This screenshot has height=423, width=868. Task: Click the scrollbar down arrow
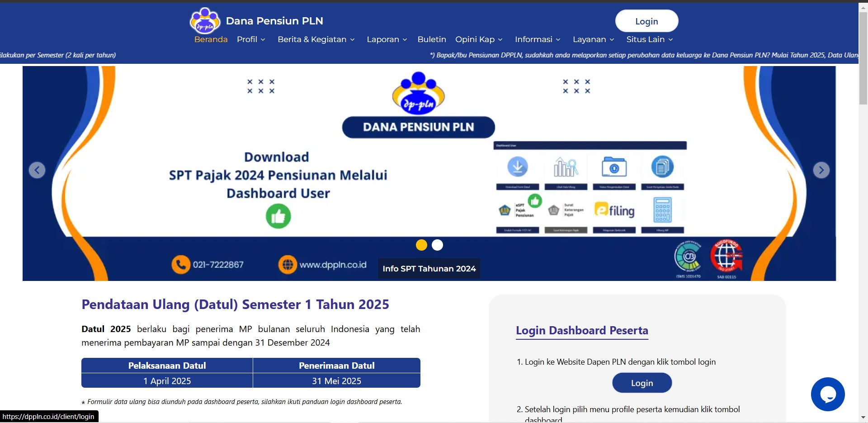[x=863, y=418]
